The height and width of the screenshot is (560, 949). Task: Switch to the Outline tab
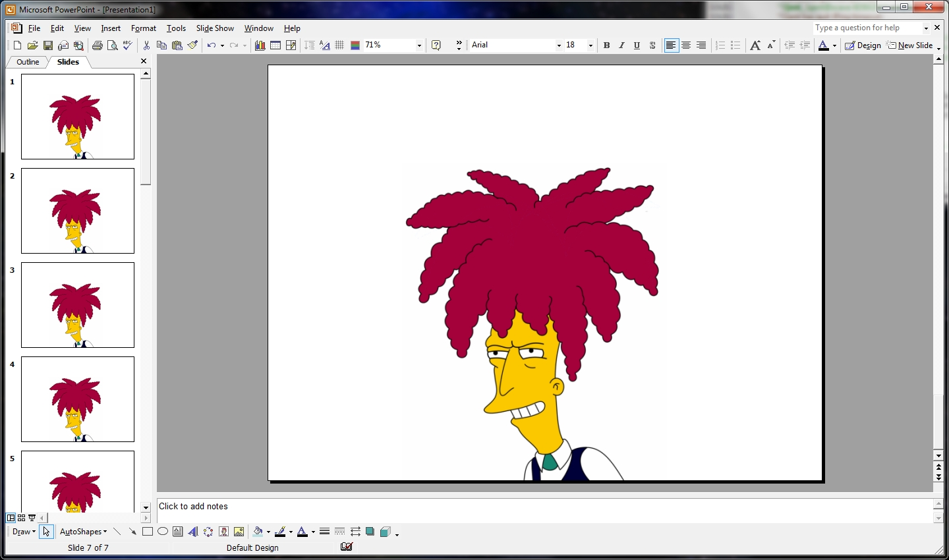coord(28,62)
